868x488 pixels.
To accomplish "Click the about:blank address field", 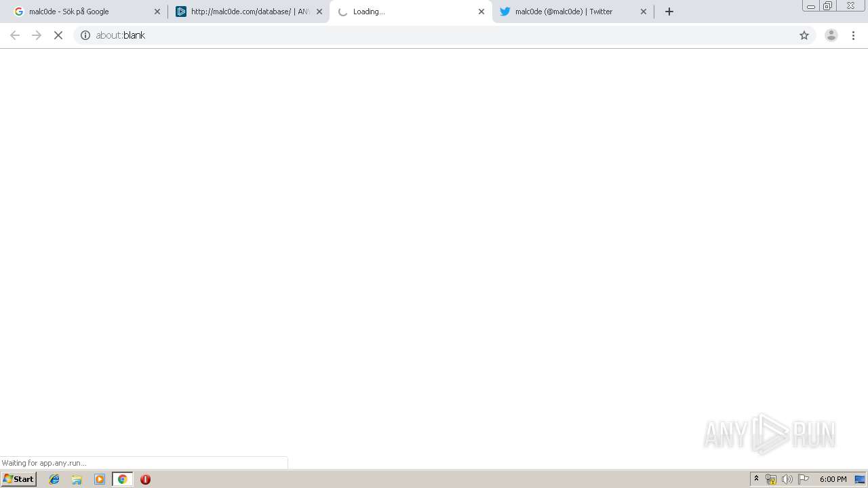I will [444, 35].
